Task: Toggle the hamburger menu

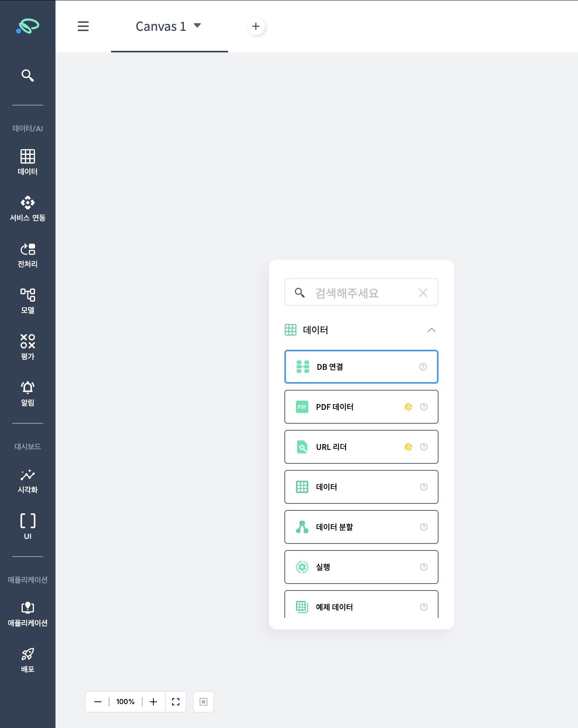Action: [x=83, y=26]
